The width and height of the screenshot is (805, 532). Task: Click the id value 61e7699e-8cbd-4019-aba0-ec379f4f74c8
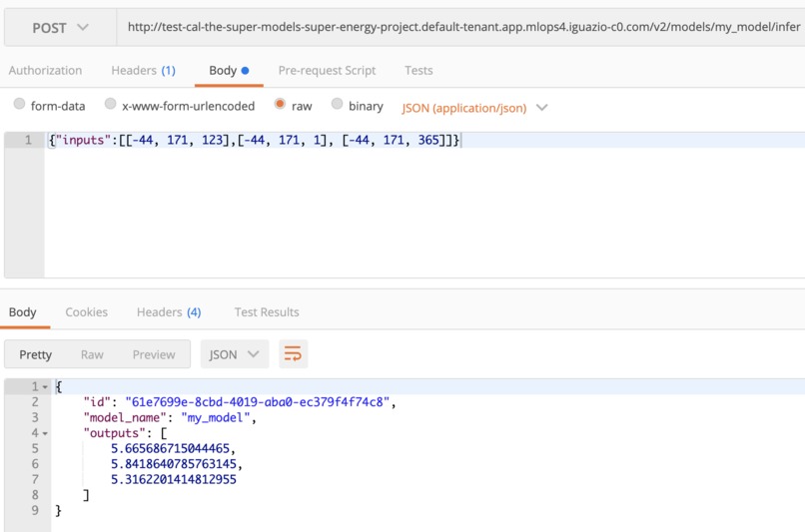(258, 401)
